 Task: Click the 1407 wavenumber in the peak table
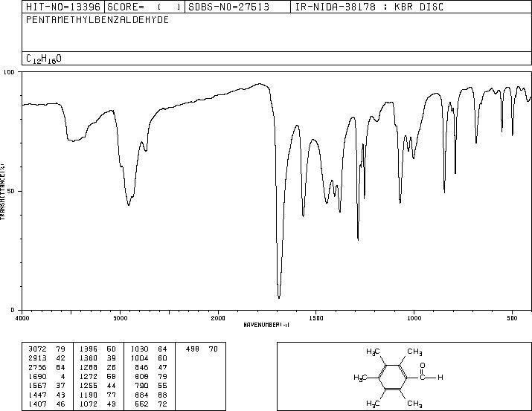[x=37, y=404]
